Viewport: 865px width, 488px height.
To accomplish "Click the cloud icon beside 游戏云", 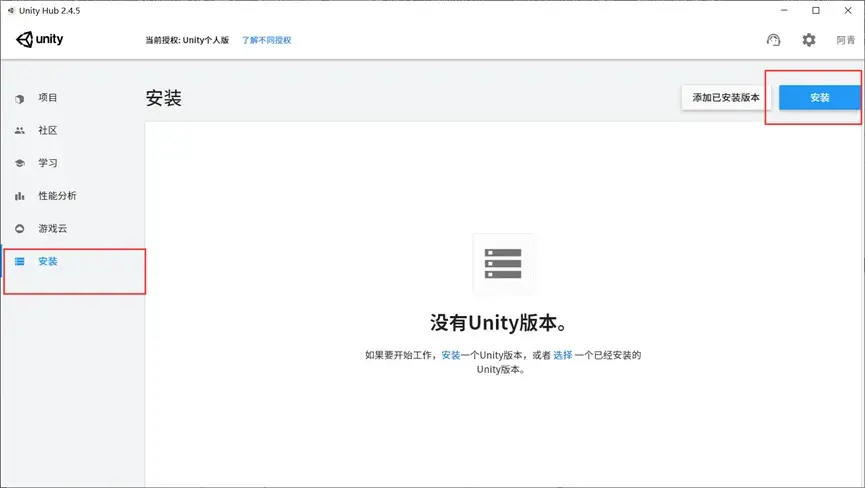I will (20, 228).
